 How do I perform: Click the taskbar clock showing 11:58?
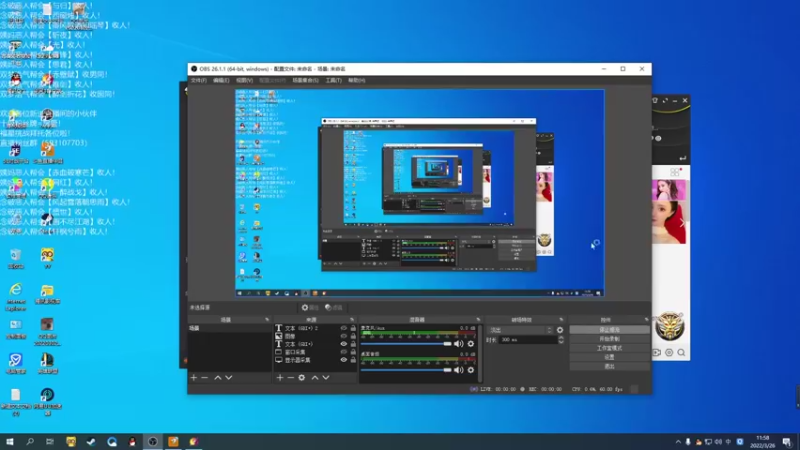coord(762,442)
